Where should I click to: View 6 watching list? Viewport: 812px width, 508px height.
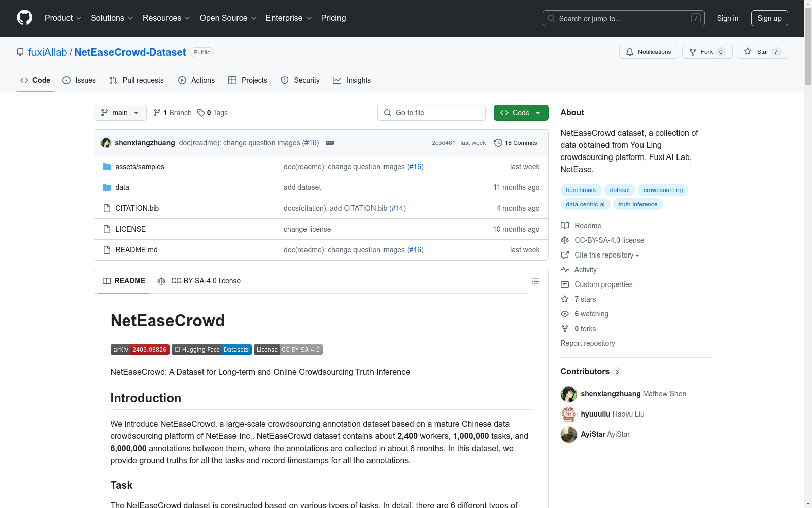tap(585, 314)
